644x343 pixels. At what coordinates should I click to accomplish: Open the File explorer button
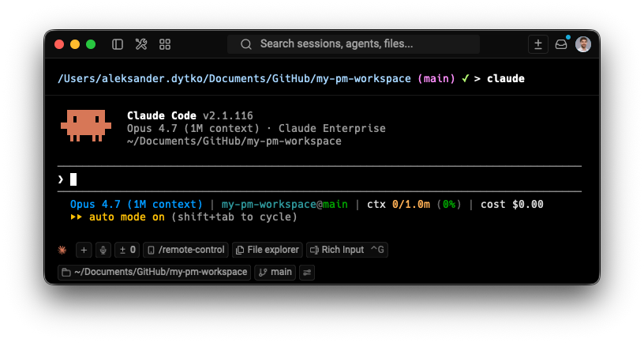click(268, 250)
